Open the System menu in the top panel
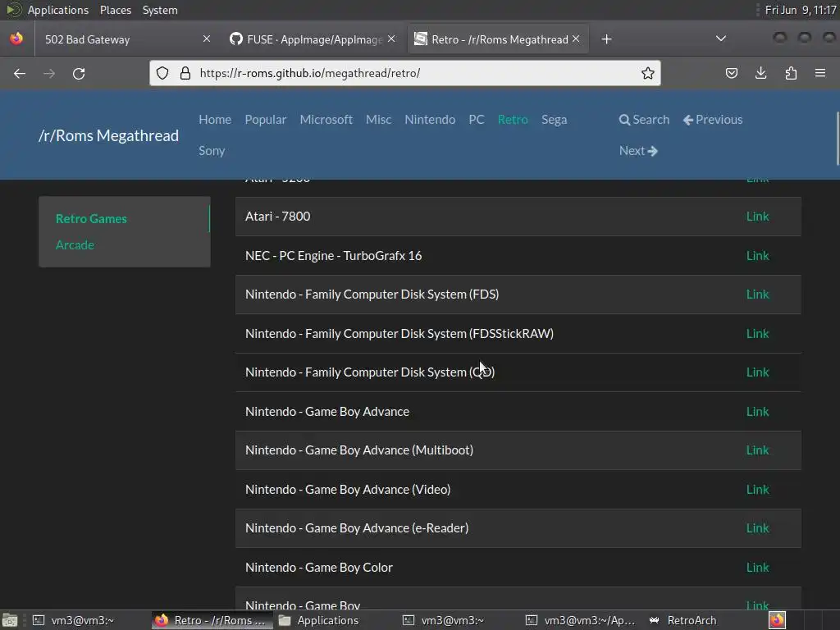This screenshot has height=630, width=840. coord(160,10)
